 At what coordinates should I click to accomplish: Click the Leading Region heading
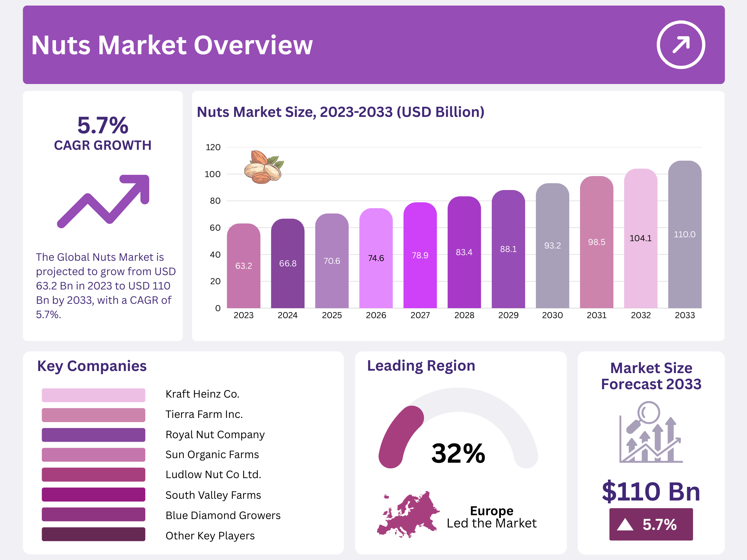[421, 365]
